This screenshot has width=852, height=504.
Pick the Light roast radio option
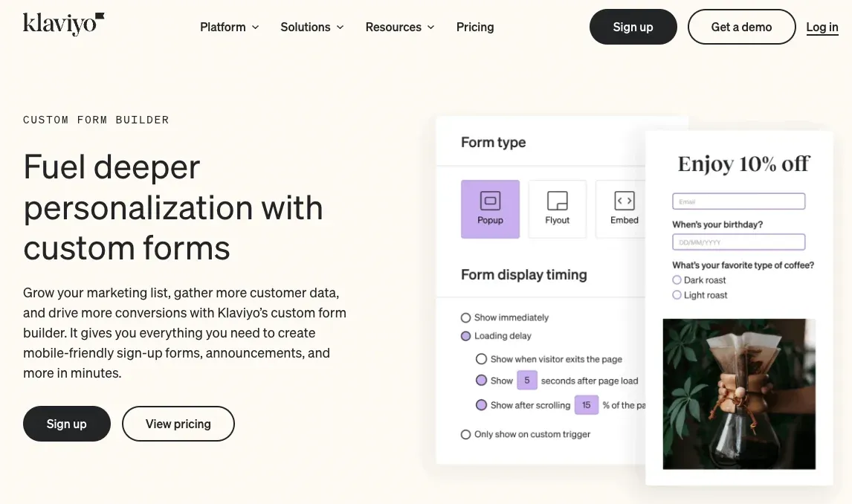[677, 295]
